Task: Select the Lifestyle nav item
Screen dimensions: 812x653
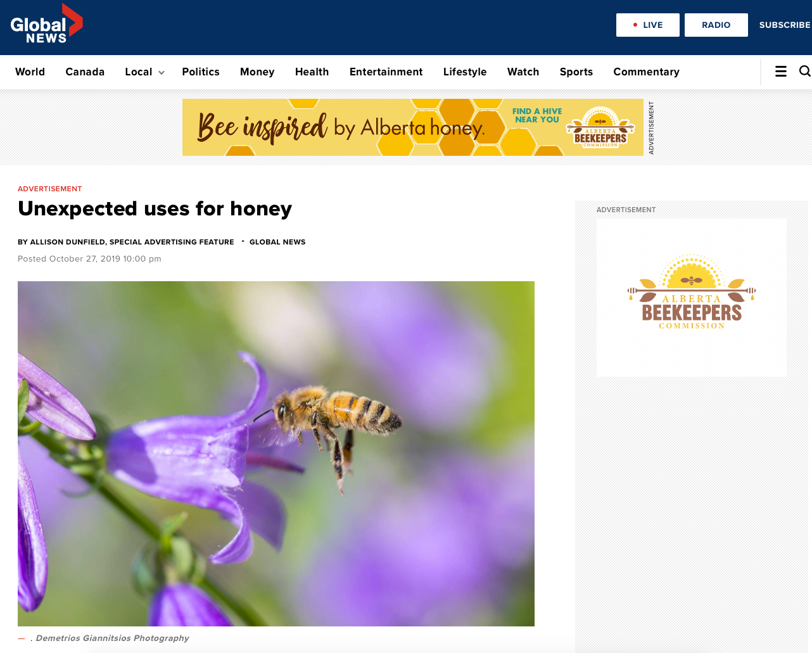Action: tap(465, 72)
